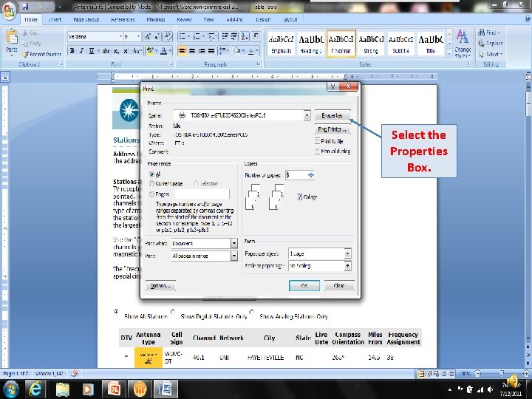Open the Windows Start menu

click(10, 389)
